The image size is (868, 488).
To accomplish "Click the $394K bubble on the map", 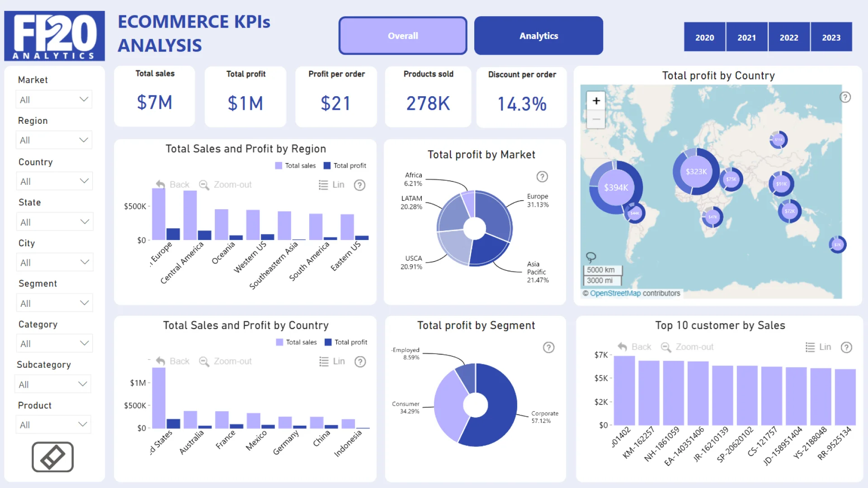I will click(616, 187).
